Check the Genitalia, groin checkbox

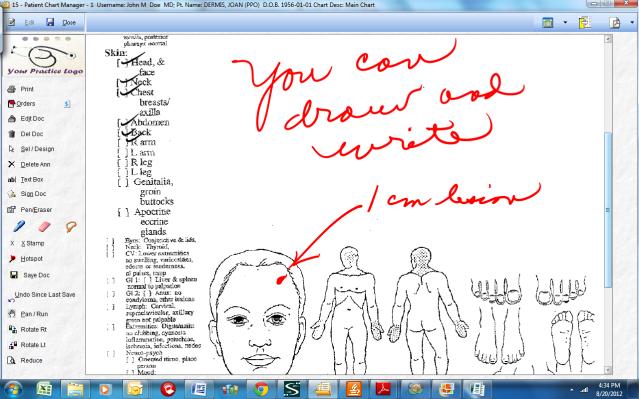[123, 182]
